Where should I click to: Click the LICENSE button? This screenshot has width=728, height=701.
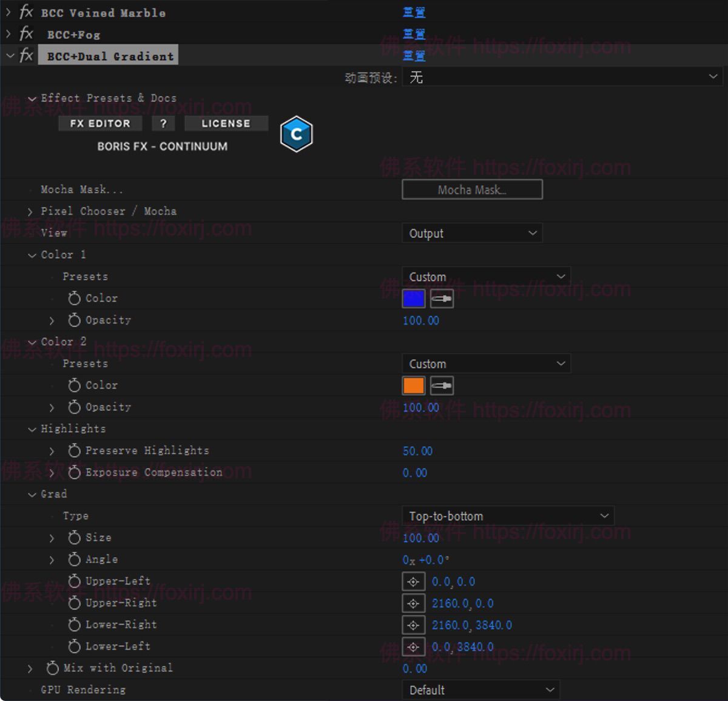tap(226, 123)
